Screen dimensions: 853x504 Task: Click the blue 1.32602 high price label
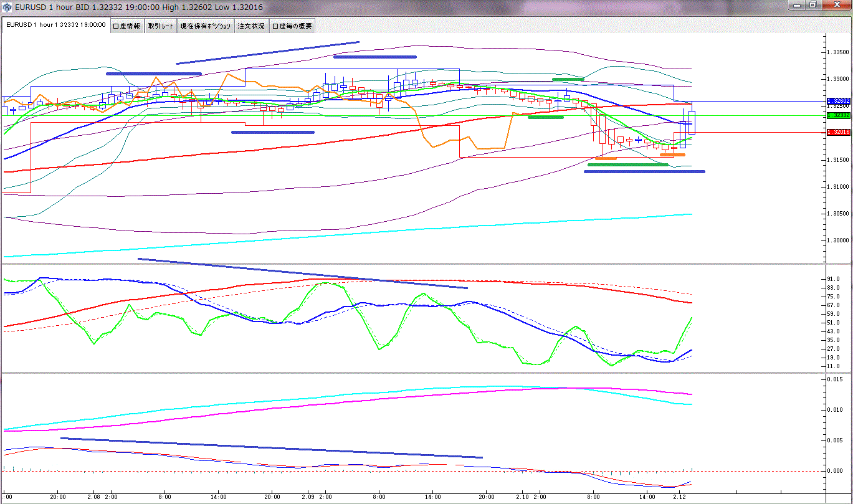point(837,101)
